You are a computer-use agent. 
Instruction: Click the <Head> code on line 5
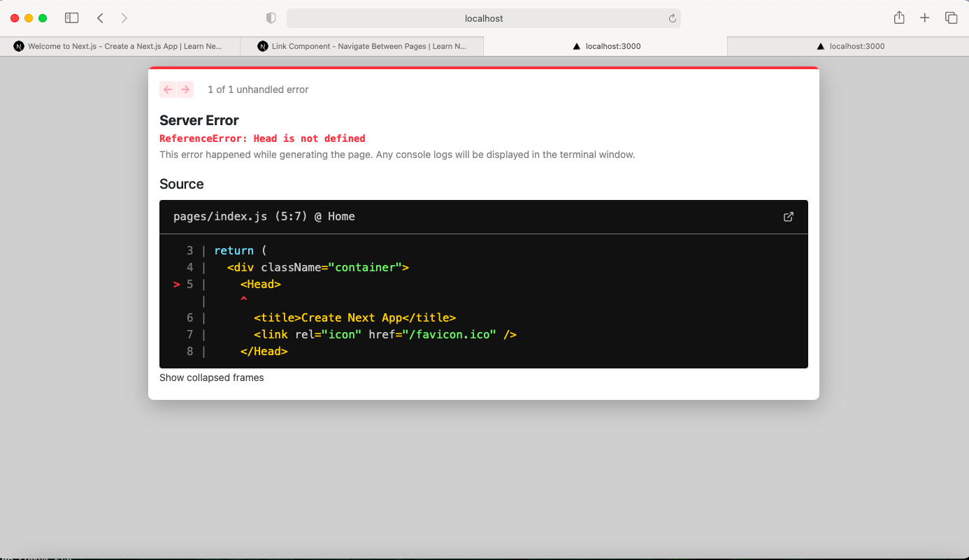click(x=261, y=284)
